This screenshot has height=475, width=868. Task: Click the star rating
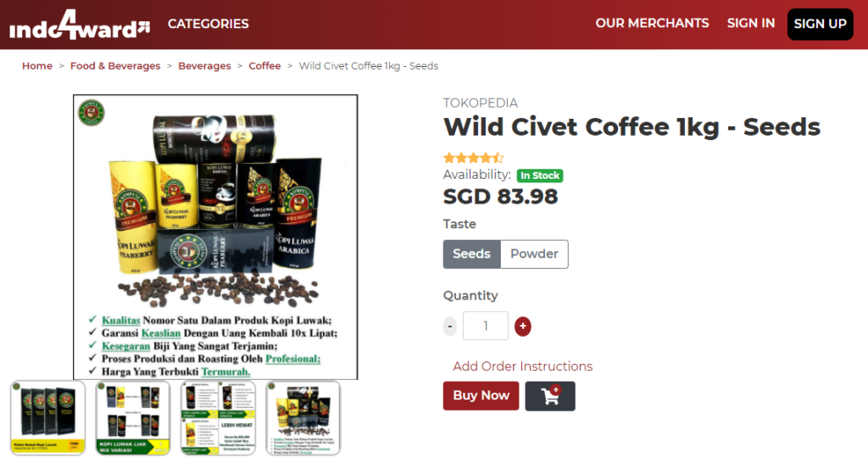coord(473,158)
